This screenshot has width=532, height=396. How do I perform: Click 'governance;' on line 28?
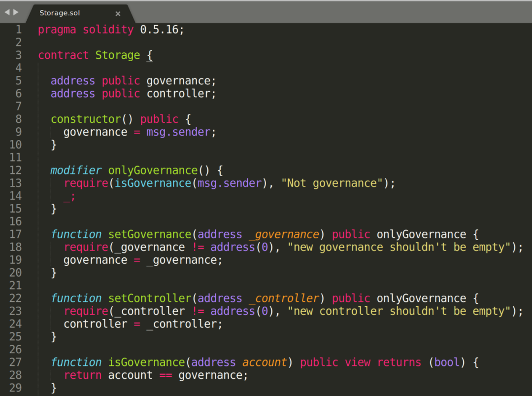[213, 376]
